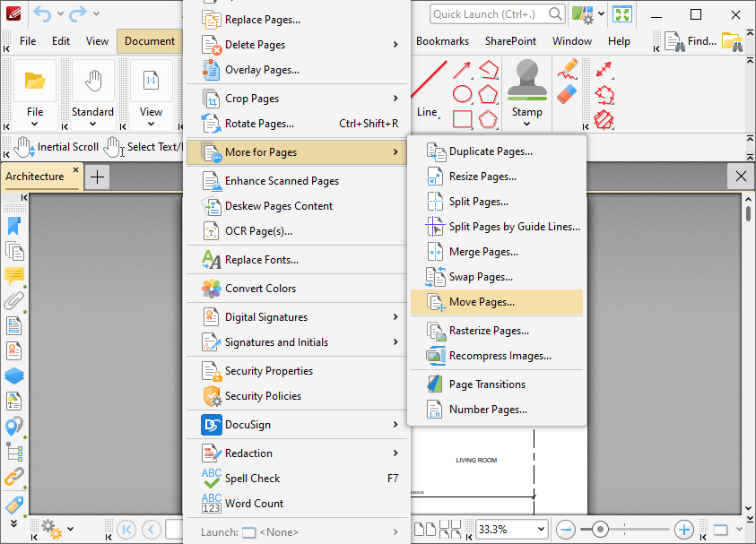Open the Bookmarks menu

click(442, 41)
